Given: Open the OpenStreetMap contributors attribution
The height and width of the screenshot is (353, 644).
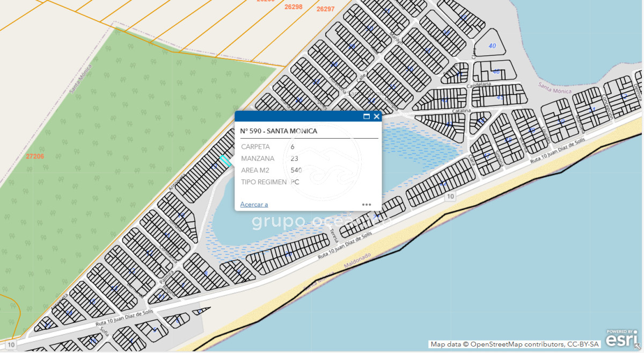Looking at the screenshot, I should pyautogui.click(x=515, y=344).
